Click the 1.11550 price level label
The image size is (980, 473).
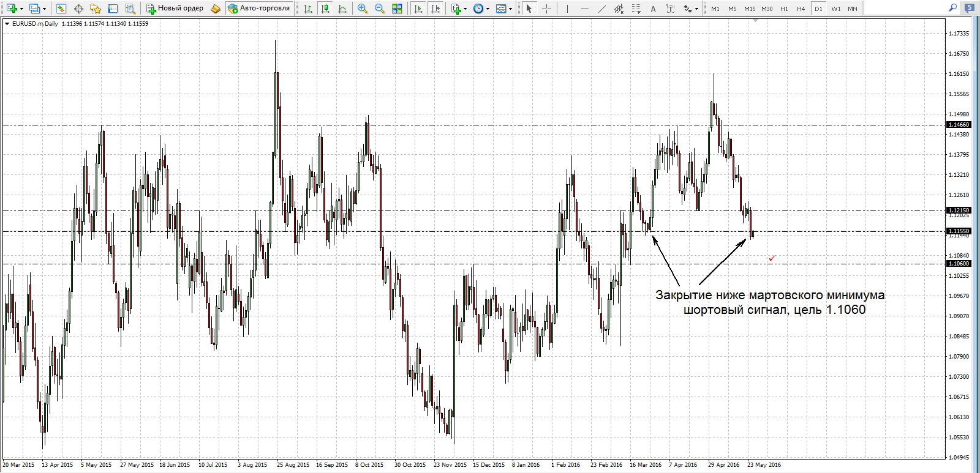pos(959,231)
